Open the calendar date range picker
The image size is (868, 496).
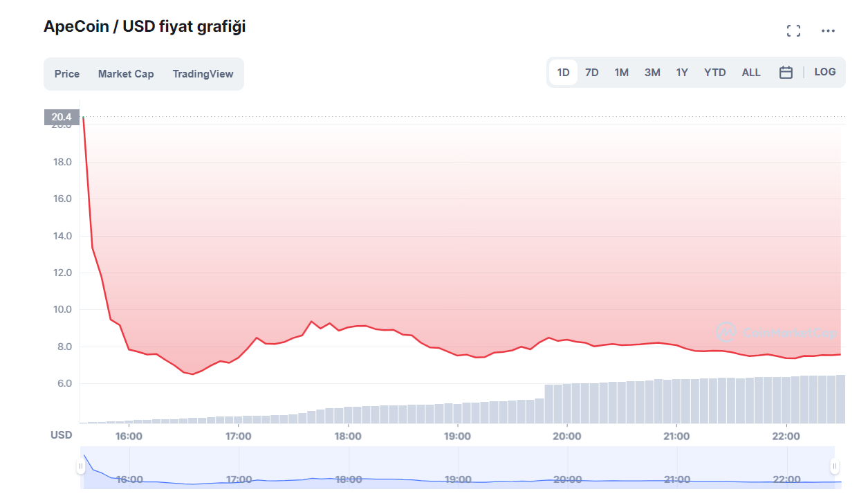point(786,72)
